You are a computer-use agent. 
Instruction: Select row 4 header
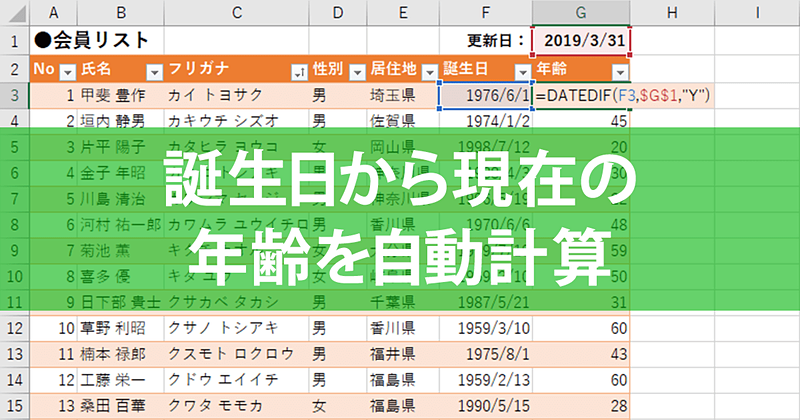click(15, 121)
